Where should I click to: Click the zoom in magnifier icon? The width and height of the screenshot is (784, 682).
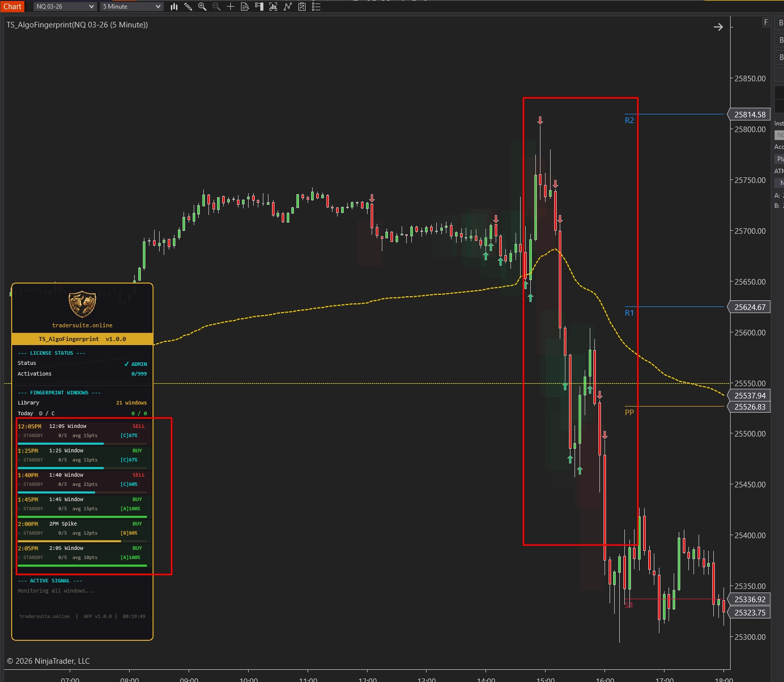pos(202,7)
